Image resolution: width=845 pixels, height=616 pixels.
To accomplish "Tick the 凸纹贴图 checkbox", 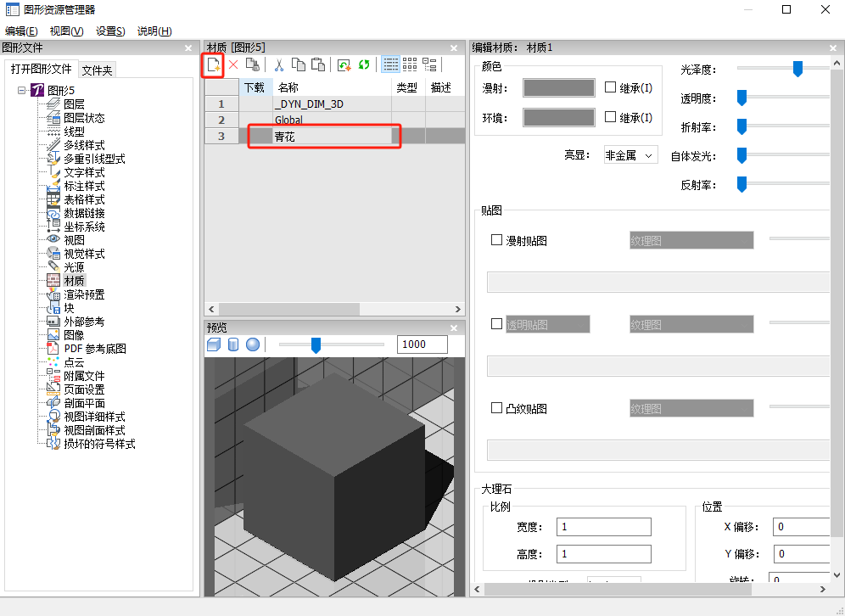I will (x=496, y=408).
